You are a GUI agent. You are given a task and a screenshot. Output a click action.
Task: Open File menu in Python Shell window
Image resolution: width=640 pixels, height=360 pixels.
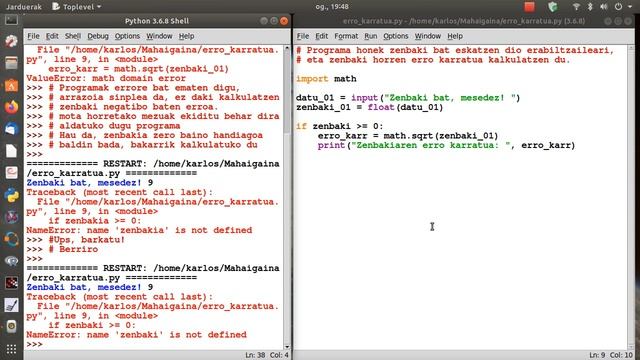[x=33, y=36]
